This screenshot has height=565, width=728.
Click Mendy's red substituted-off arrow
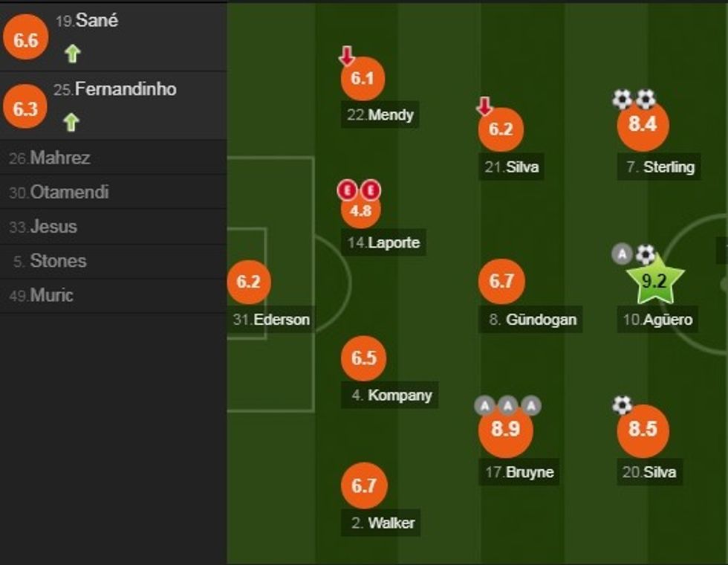coord(347,56)
